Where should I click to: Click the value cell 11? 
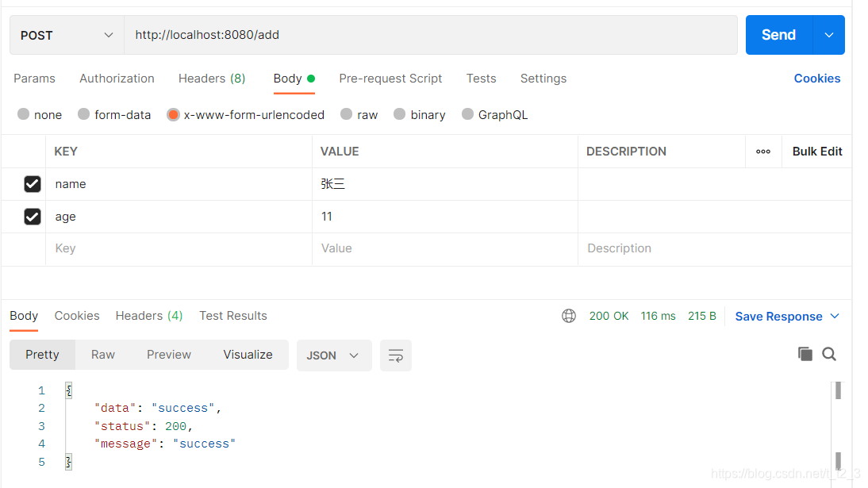click(445, 217)
